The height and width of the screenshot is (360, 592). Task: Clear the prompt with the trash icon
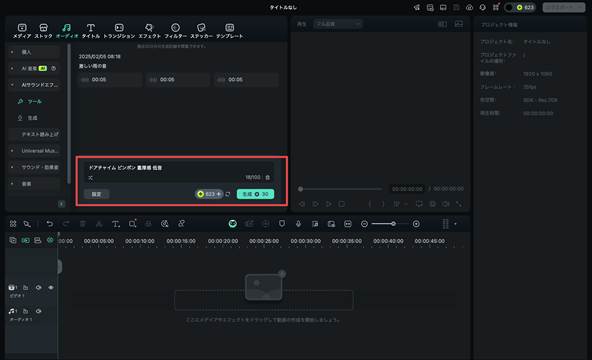tap(268, 177)
